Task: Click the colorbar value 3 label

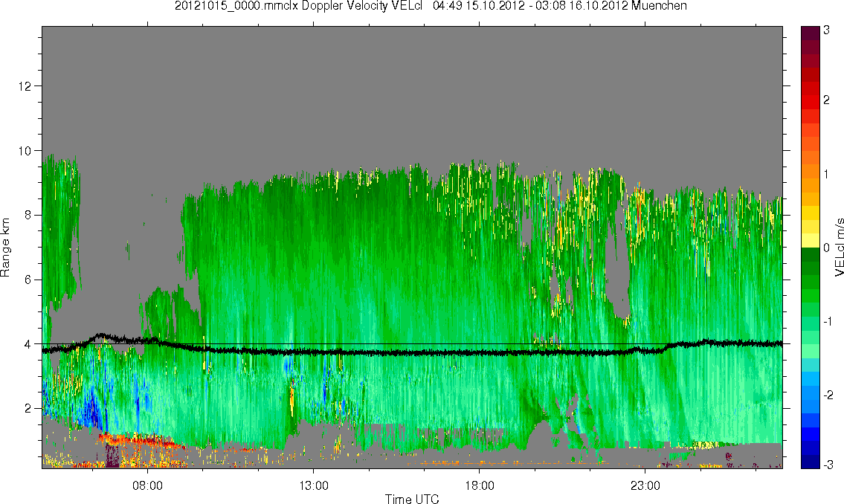Action: pos(827,30)
